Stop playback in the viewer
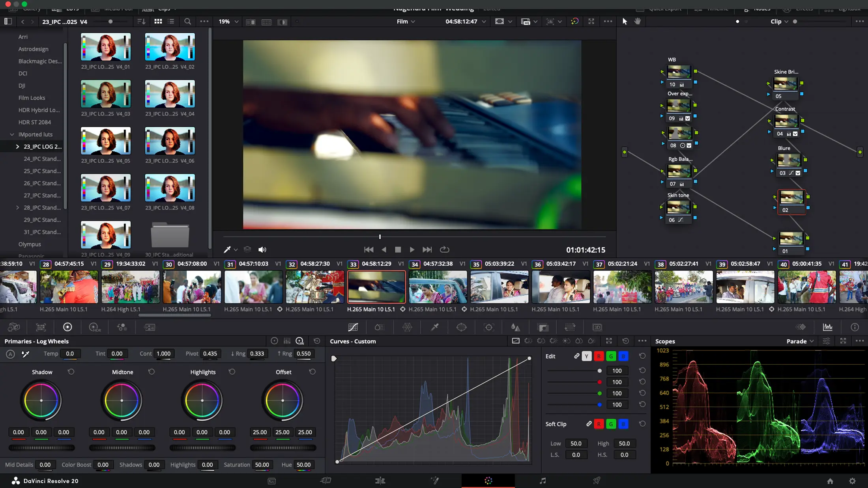 (x=398, y=250)
